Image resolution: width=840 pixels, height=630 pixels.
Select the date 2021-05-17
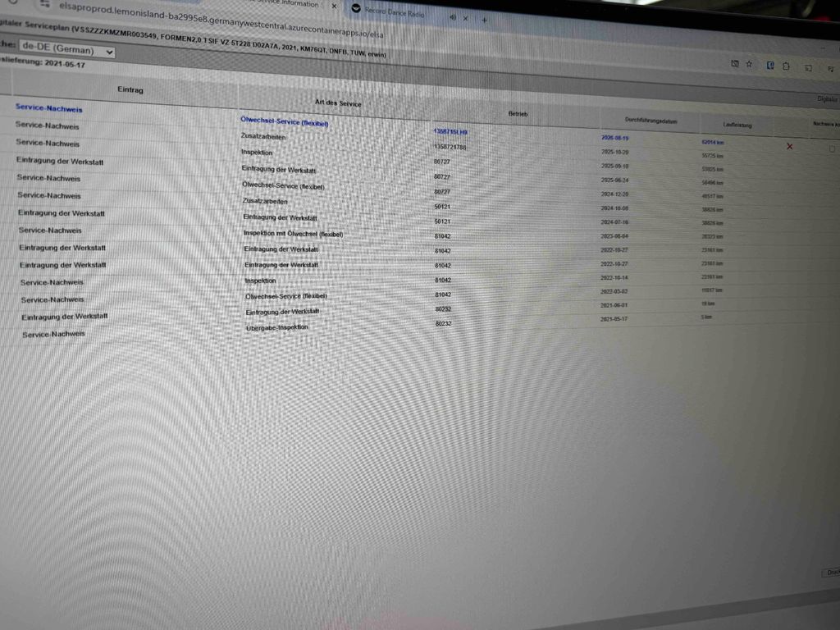614,319
